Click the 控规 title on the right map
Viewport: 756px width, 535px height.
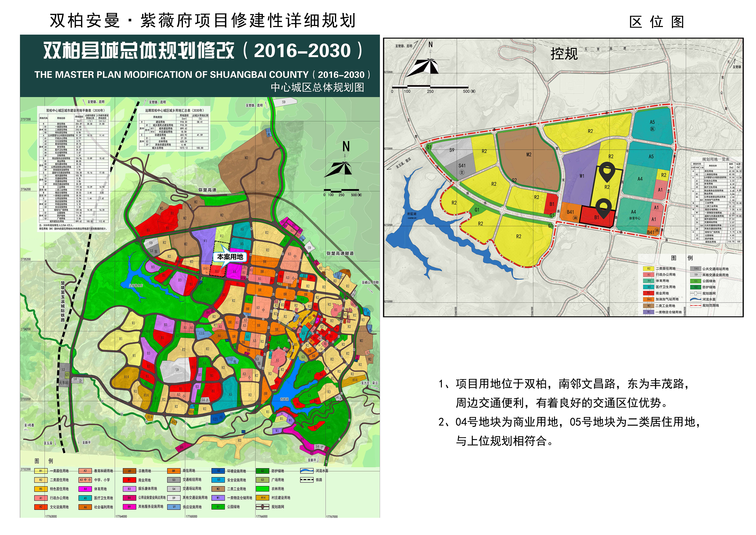(x=564, y=53)
